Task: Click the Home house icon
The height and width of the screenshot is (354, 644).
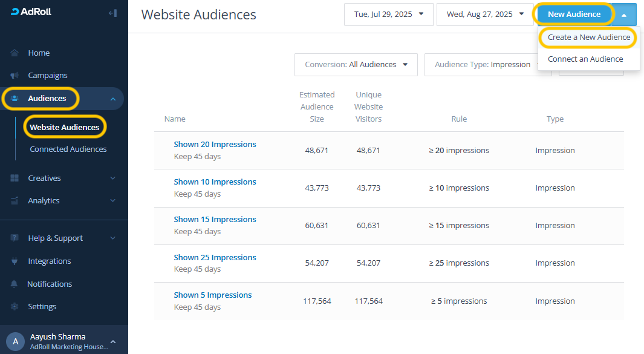Action: pos(15,53)
